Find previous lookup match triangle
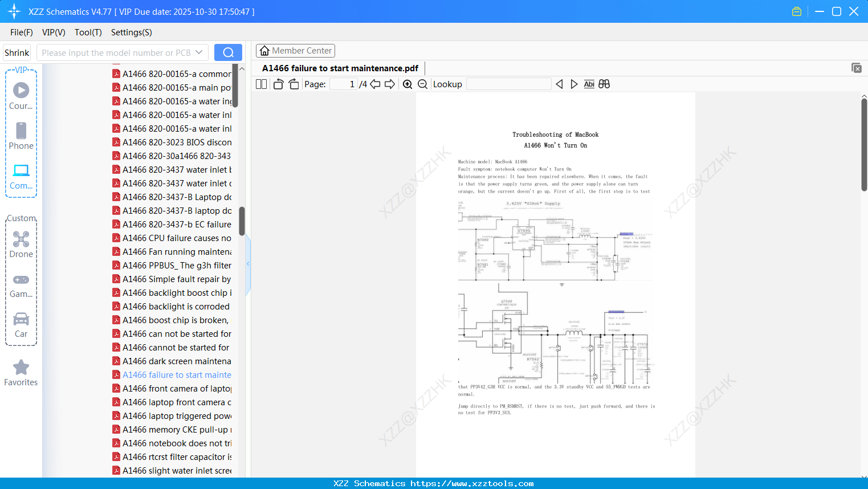The image size is (868, 489). coord(559,84)
